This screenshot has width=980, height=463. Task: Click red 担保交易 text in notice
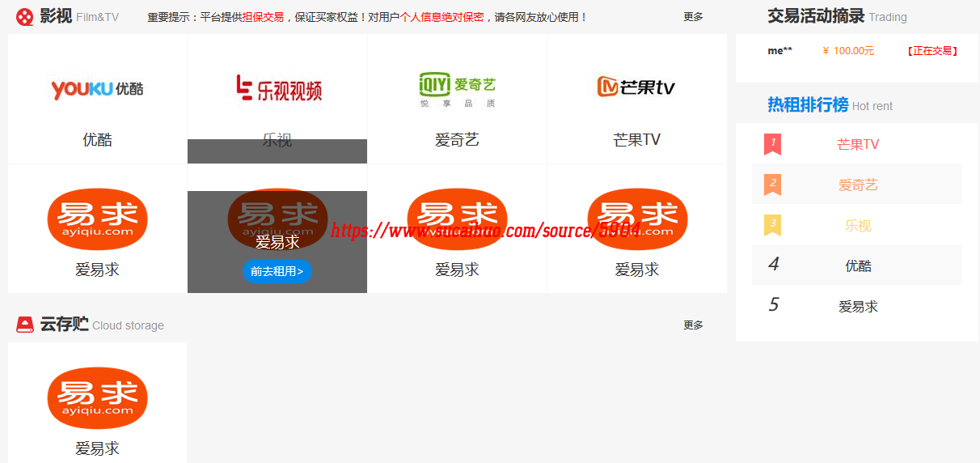263,17
